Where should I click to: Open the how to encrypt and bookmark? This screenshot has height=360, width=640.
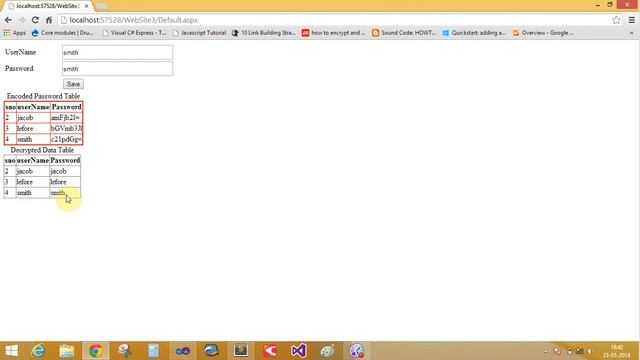tap(334, 33)
